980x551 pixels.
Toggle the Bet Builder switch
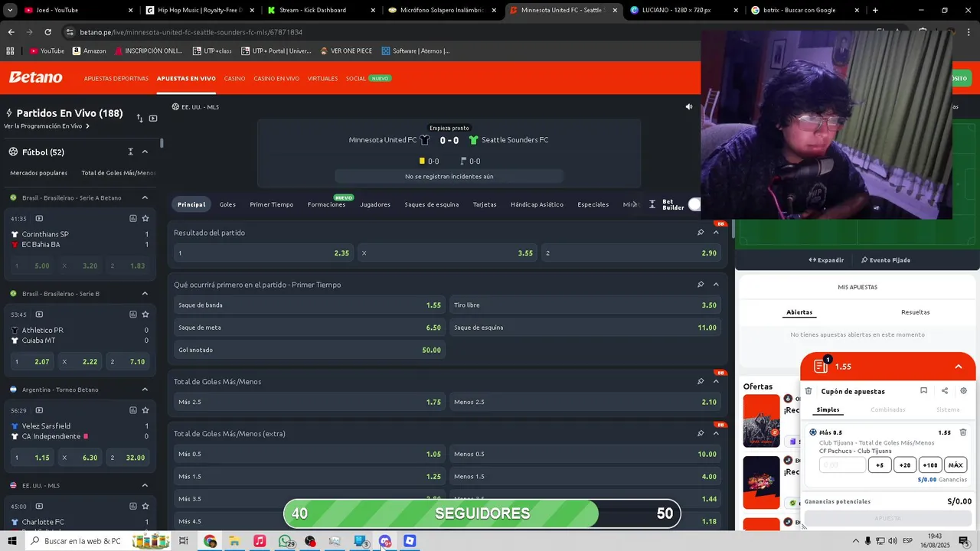point(694,204)
